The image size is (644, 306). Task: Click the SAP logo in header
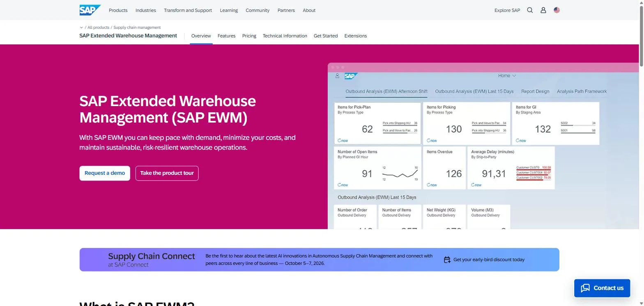pos(90,10)
